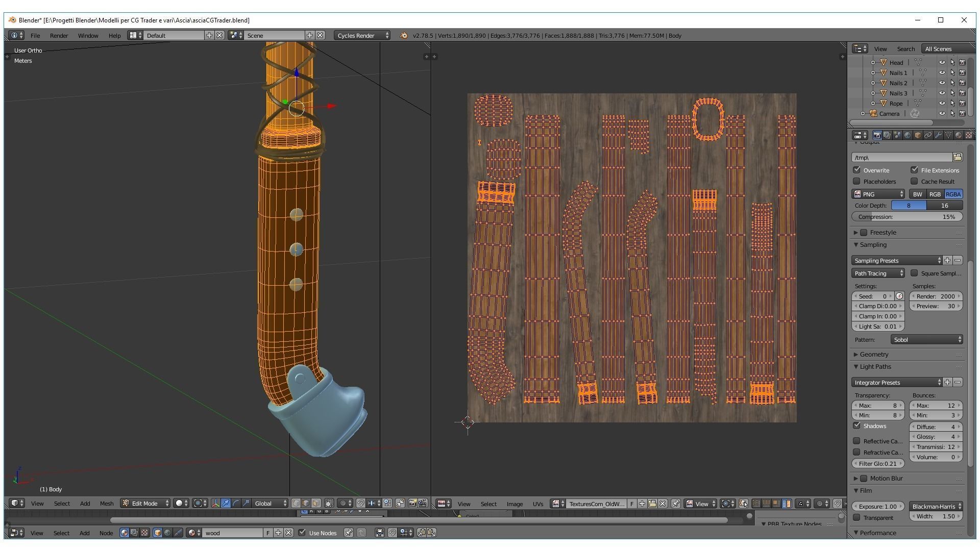Pin the image in the UV editor
The image size is (980, 551).
pyautogui.click(x=676, y=504)
